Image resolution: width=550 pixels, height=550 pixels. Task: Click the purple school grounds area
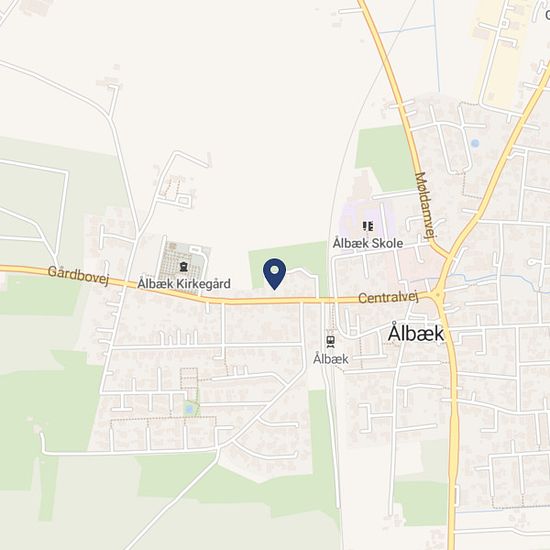tap(367, 221)
